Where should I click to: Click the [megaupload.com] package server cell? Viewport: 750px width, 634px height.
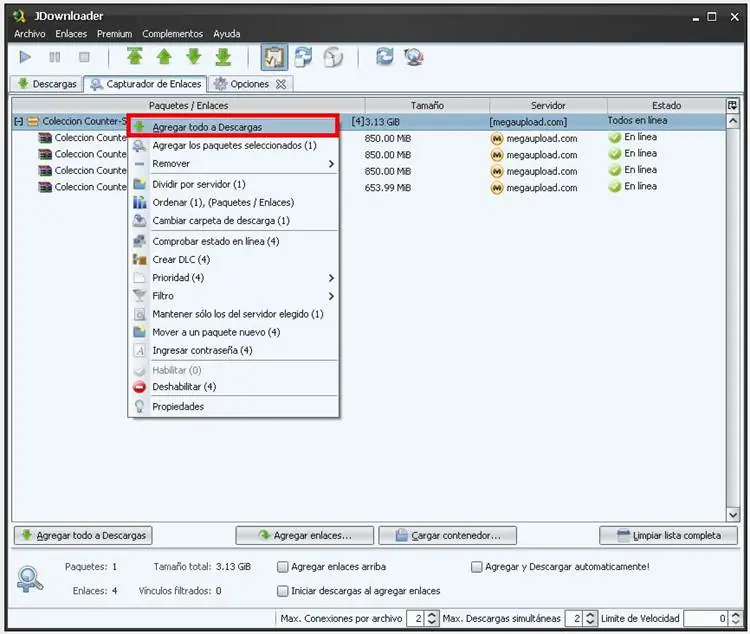[528, 122]
